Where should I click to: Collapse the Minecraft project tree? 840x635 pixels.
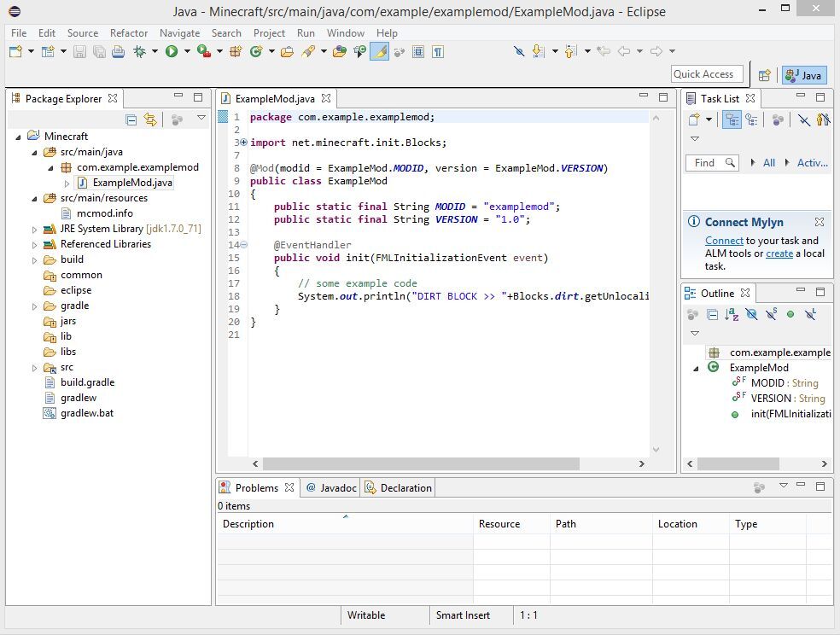click(19, 137)
